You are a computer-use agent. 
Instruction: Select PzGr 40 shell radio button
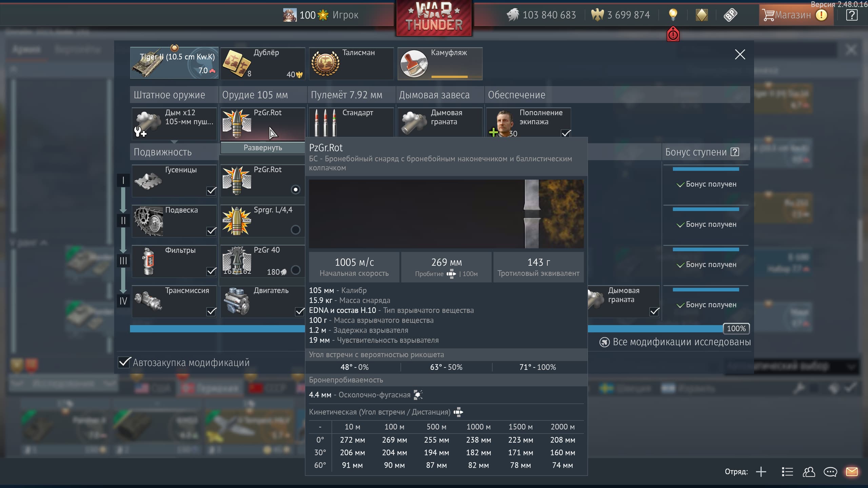[x=296, y=270]
